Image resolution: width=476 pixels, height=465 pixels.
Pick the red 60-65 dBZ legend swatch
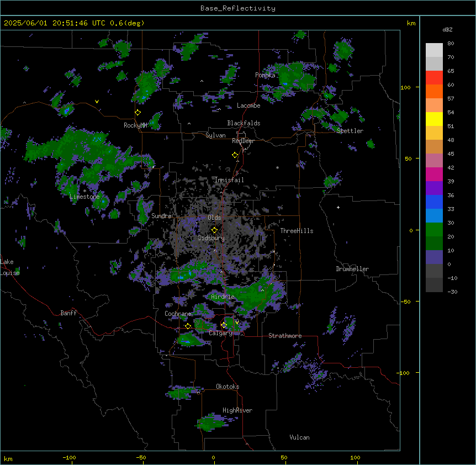pos(434,78)
